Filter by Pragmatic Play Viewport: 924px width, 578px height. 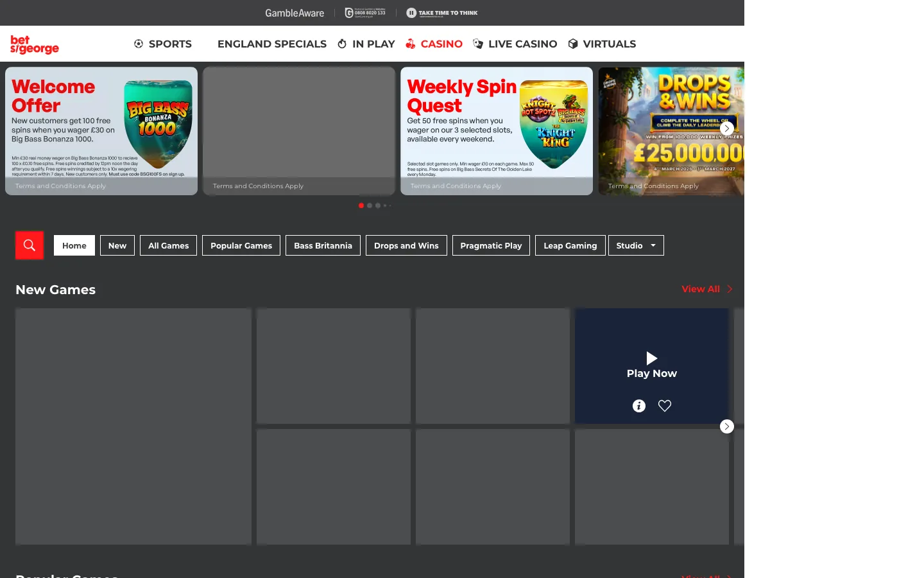[x=491, y=245]
